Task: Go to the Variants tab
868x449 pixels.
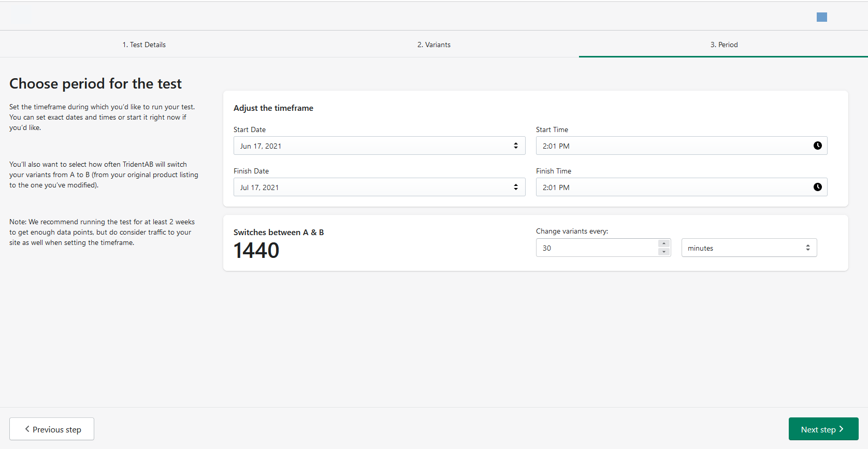Action: tap(434, 45)
